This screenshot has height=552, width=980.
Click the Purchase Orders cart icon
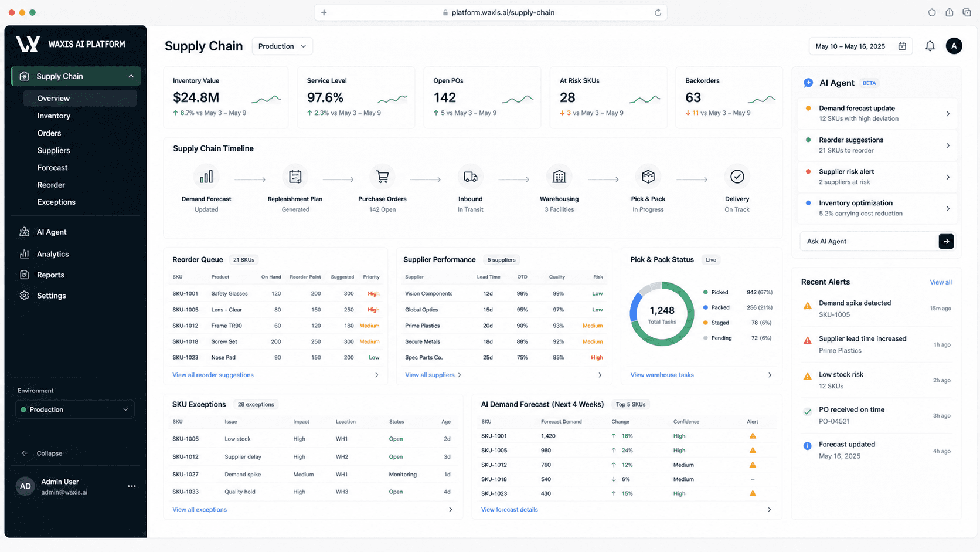coord(383,177)
